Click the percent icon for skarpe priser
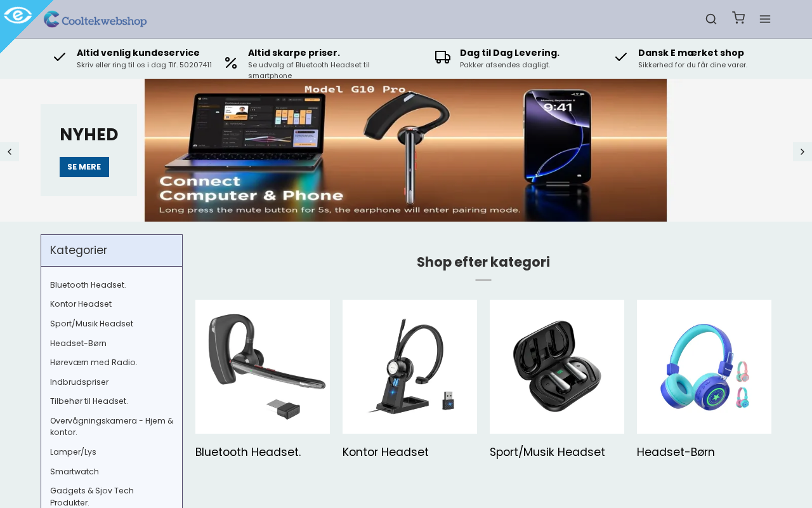 [x=231, y=63]
